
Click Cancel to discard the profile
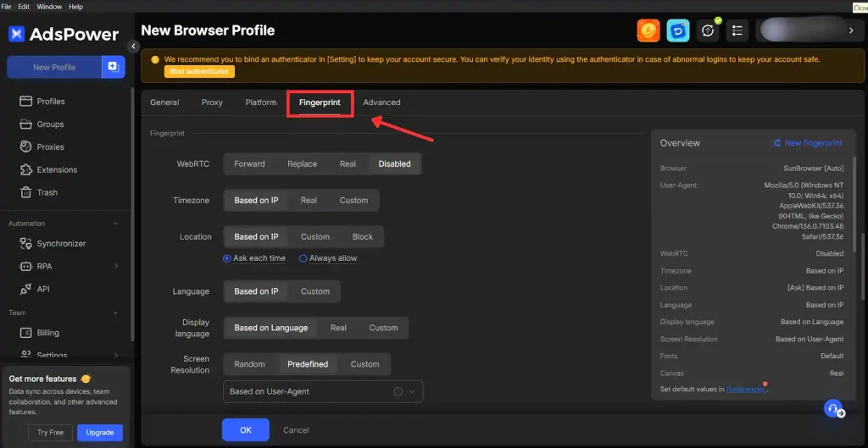[x=296, y=429]
